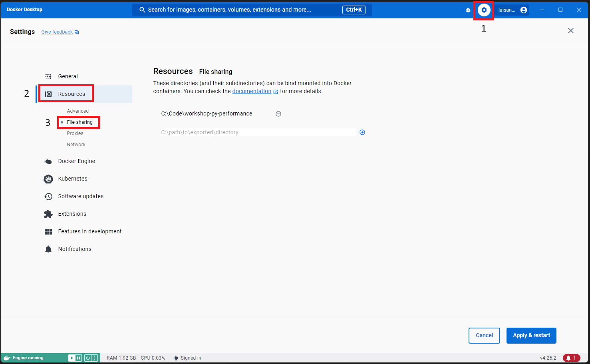Click the Cancel button
This screenshot has height=364, width=590.
click(x=484, y=336)
